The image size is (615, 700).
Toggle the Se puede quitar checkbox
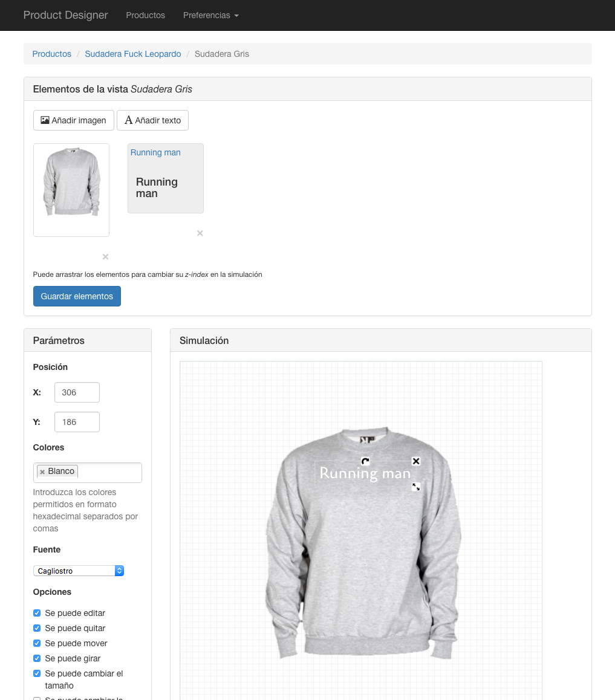(37, 628)
